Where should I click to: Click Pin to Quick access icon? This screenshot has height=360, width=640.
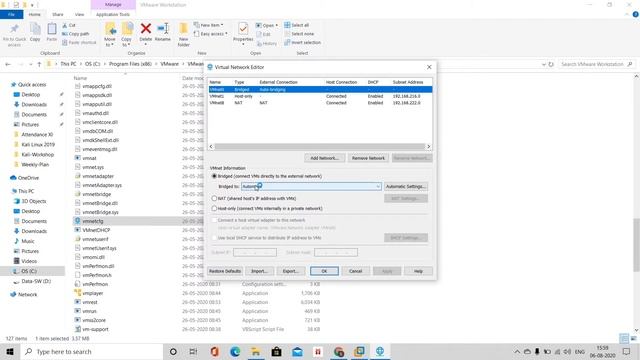click(x=14, y=29)
